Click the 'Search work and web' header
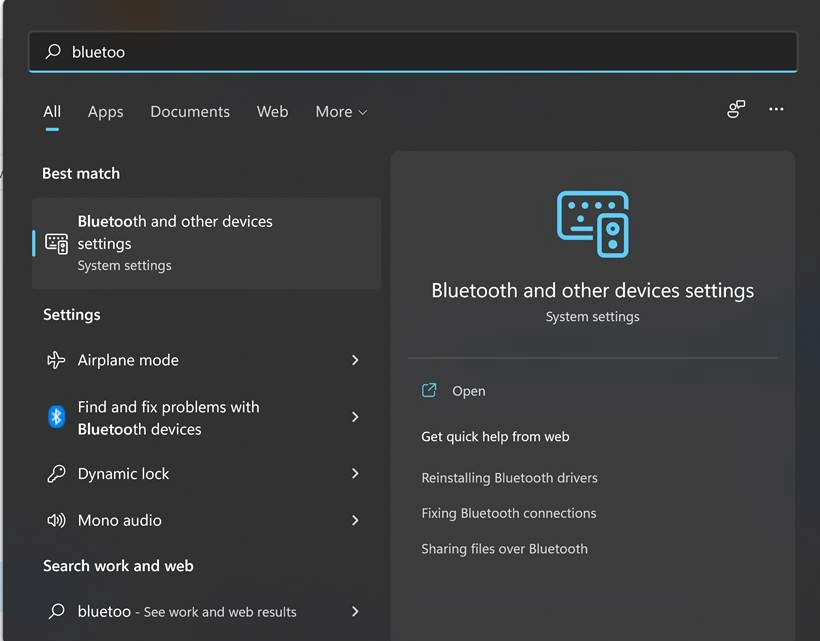Viewport: 820px width, 641px height. coord(118,566)
